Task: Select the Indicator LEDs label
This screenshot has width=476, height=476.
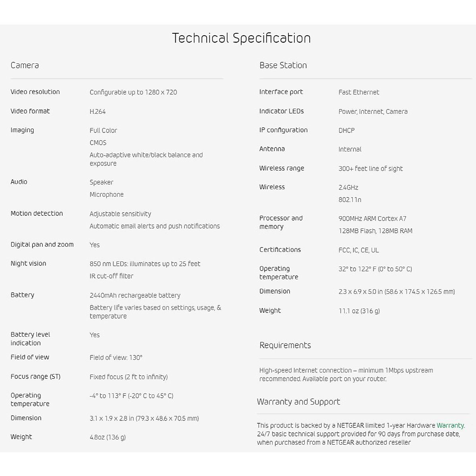Action: (x=281, y=111)
